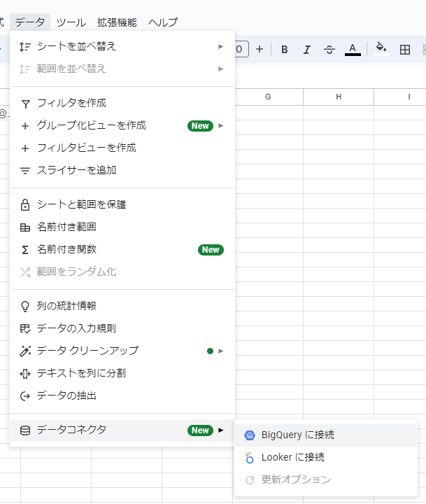Open the ヘルプ menu
This screenshot has width=426, height=504.
(162, 22)
